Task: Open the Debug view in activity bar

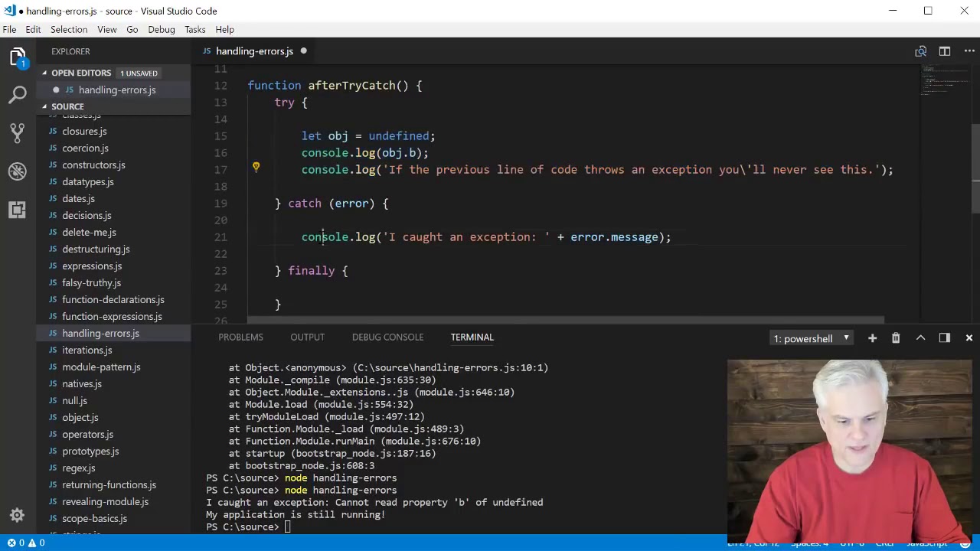Action: pyautogui.click(x=18, y=171)
